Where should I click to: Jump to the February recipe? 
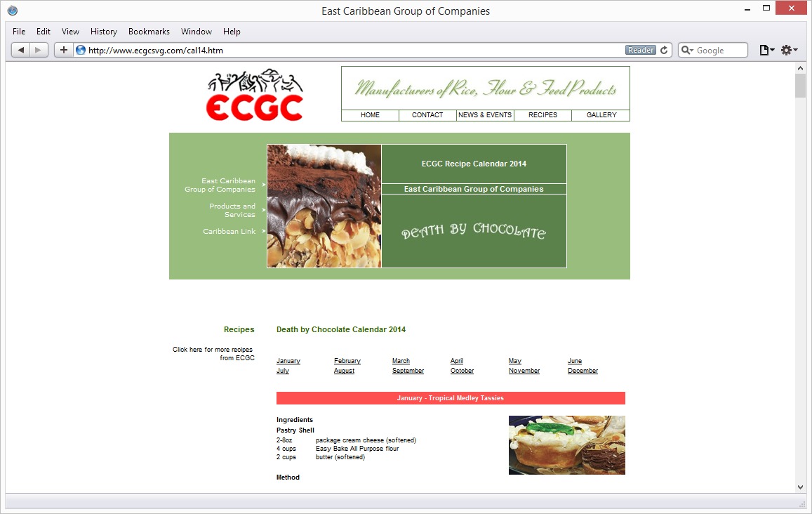347,361
